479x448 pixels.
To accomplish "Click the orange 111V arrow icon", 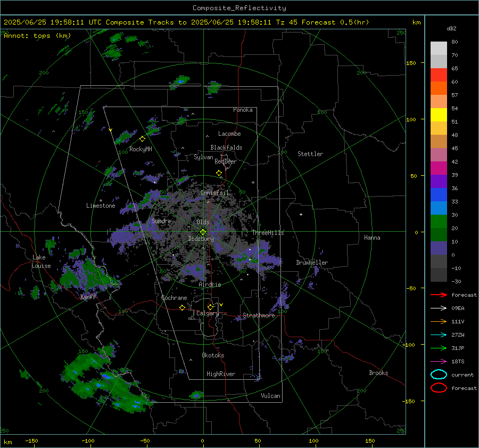I will (439, 321).
